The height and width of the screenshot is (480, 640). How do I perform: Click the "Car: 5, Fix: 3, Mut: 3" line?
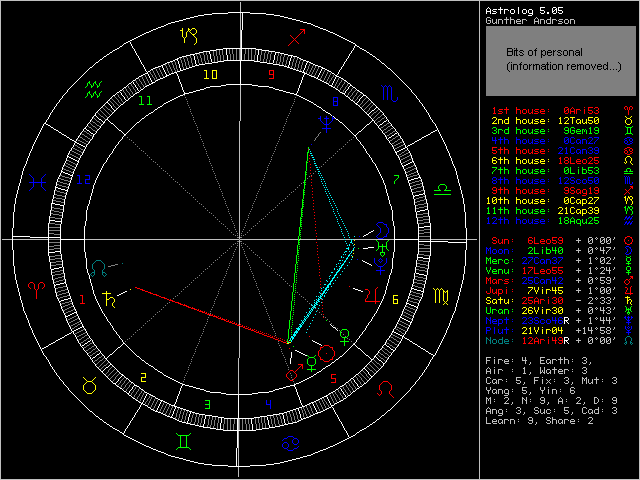(x=551, y=381)
